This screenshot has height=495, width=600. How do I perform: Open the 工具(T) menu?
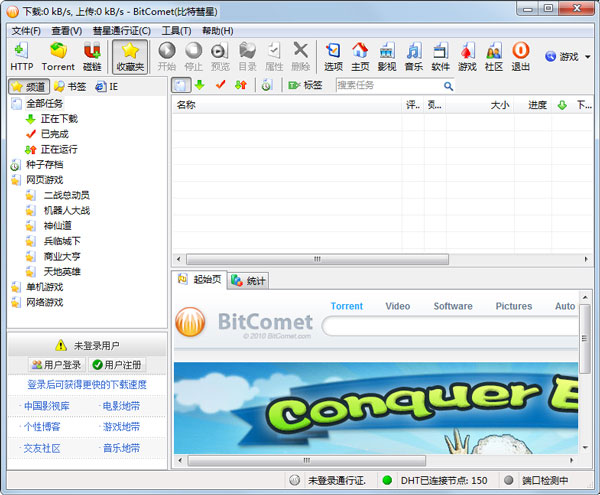[176, 31]
